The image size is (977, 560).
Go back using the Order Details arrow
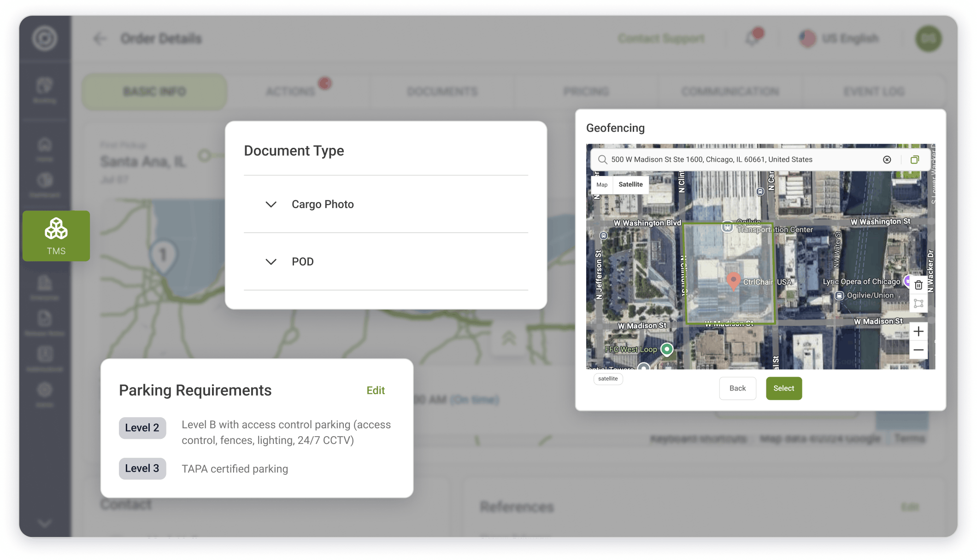100,39
